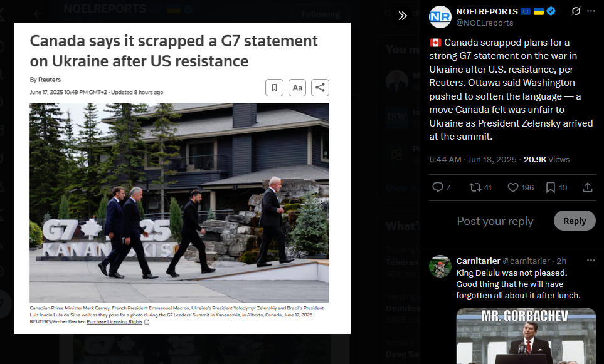View Carnitarier's profile avatar
This screenshot has height=364, width=604.
(440, 266)
